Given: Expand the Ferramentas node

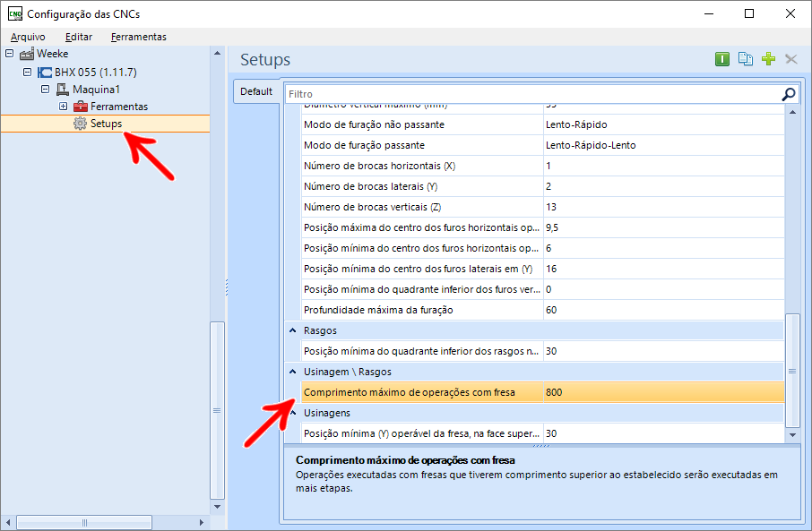Looking at the screenshot, I should tap(63, 106).
